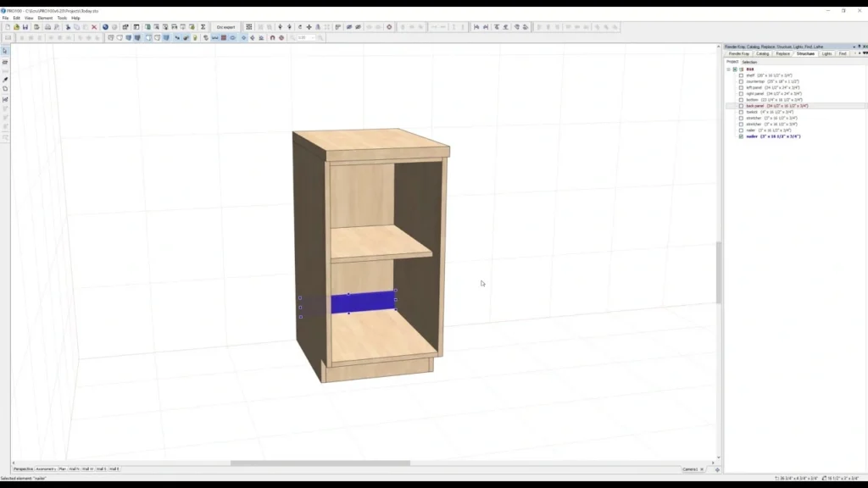The height and width of the screenshot is (488, 868).
Task: Switch to the Axonometry view tab
Action: click(46, 469)
